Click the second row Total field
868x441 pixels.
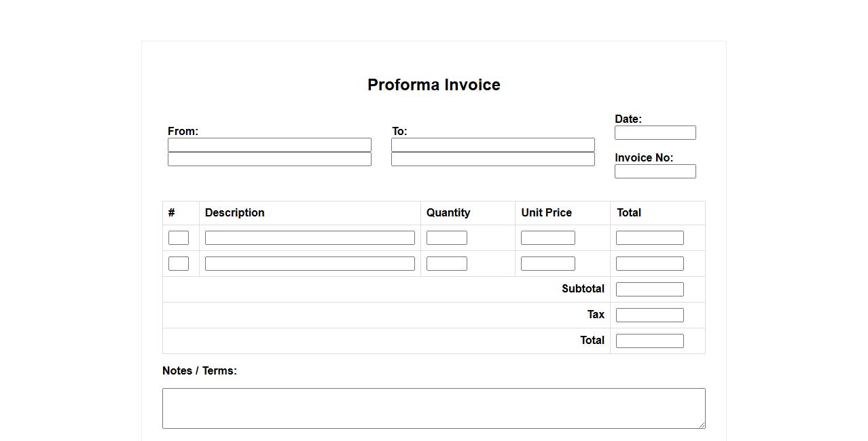click(x=649, y=263)
